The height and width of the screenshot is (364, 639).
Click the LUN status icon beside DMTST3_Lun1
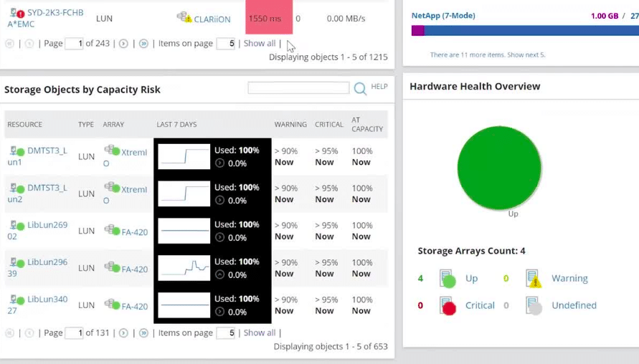pos(17,151)
